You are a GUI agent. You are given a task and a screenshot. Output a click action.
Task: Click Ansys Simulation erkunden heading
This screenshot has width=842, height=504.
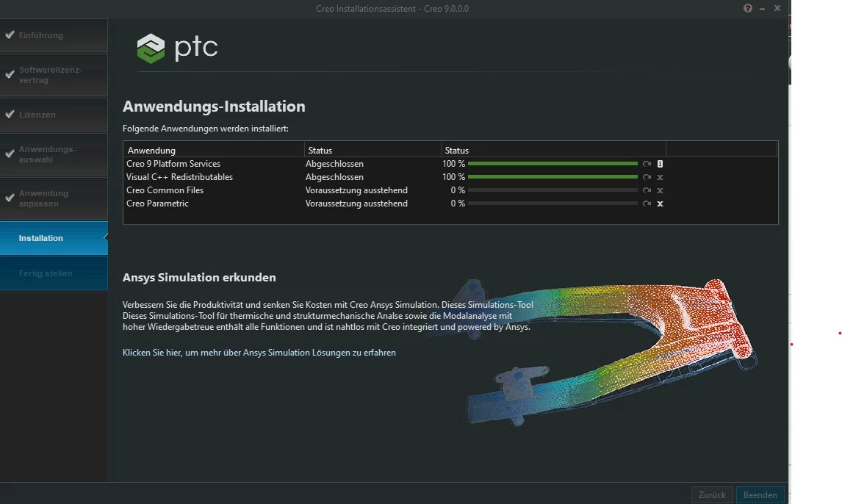199,278
